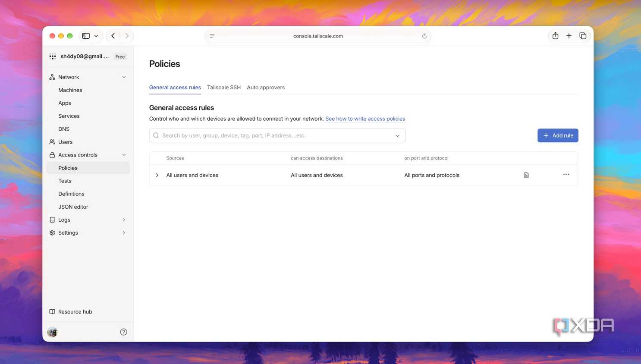Click the policy rules search field

(x=277, y=135)
